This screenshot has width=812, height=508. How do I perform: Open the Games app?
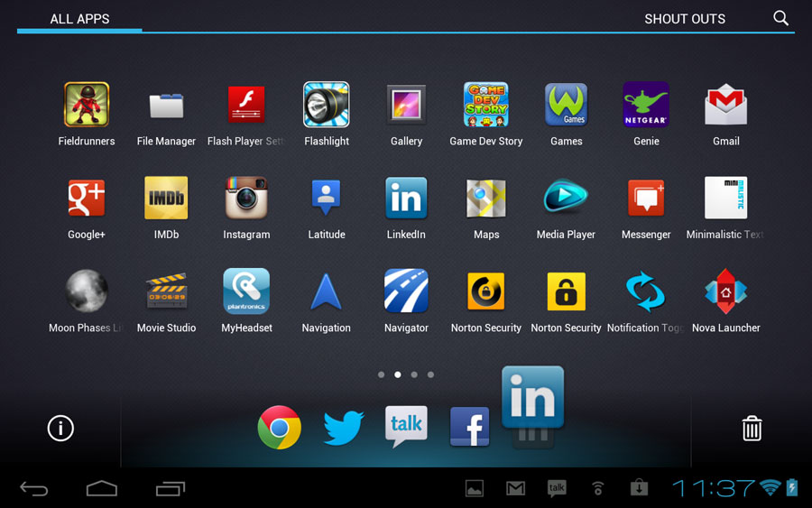[566, 105]
